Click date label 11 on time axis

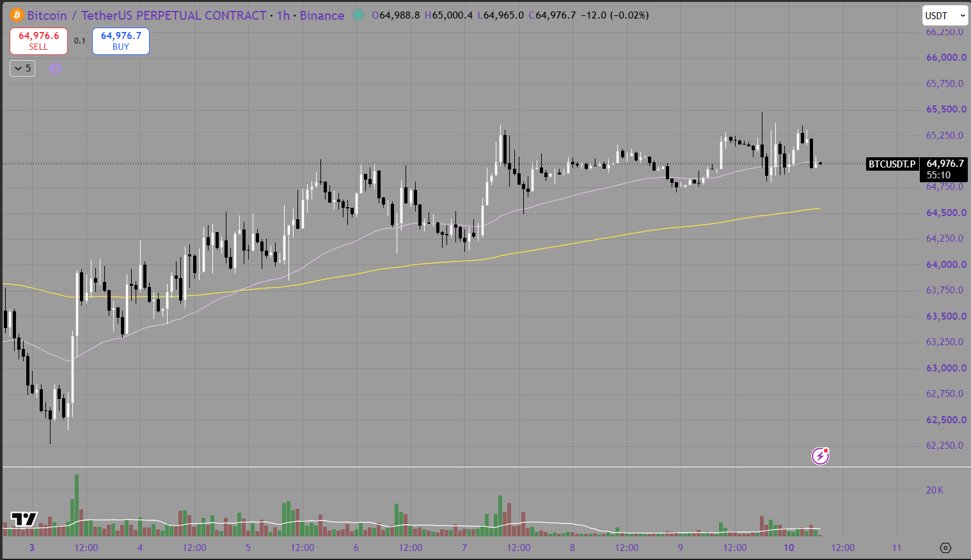897,548
